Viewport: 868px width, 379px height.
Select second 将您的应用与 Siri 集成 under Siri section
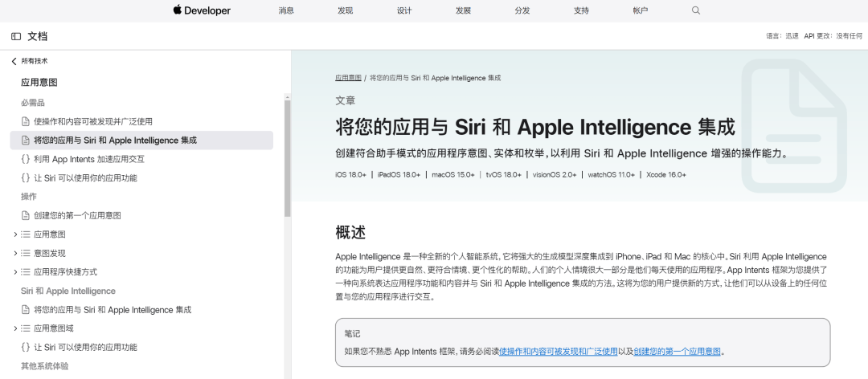coord(113,310)
